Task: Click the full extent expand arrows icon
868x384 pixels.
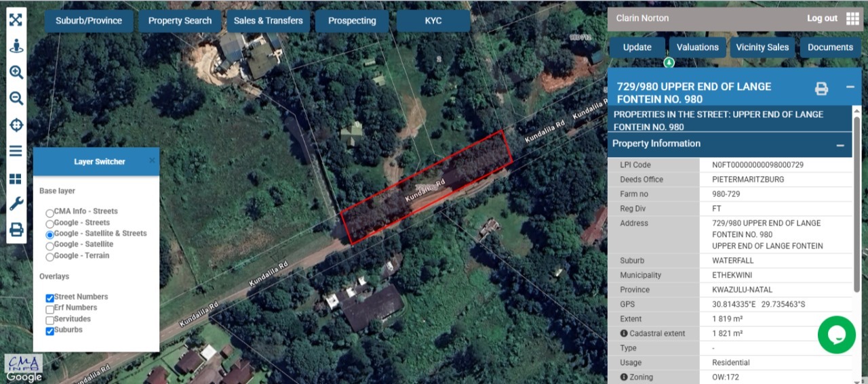Action: [16, 20]
